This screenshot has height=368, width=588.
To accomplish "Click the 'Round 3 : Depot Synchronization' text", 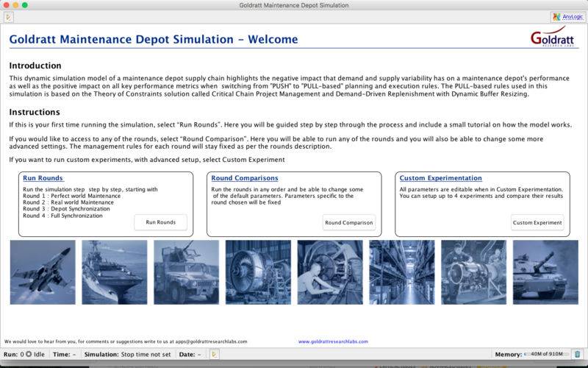I will pyautogui.click(x=66, y=209).
